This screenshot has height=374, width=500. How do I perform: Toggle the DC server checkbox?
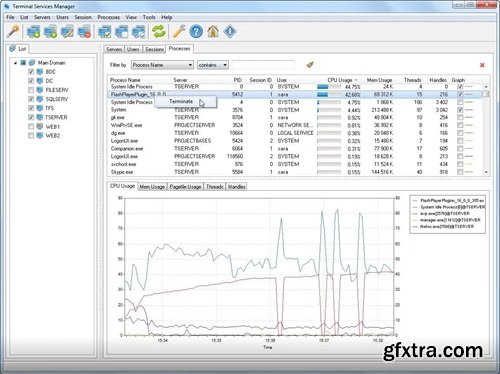point(31,81)
